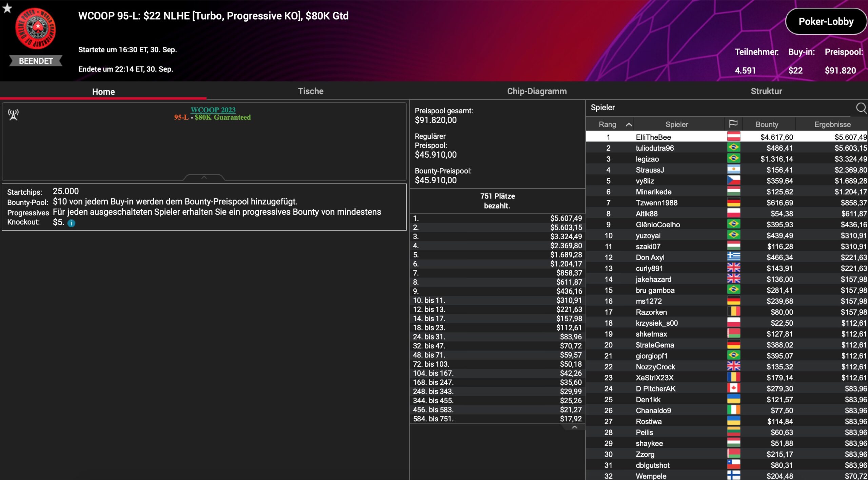Screen dimensions: 868x480
Task: Click the Romania flag next to XeStriX23X
Action: point(733,377)
